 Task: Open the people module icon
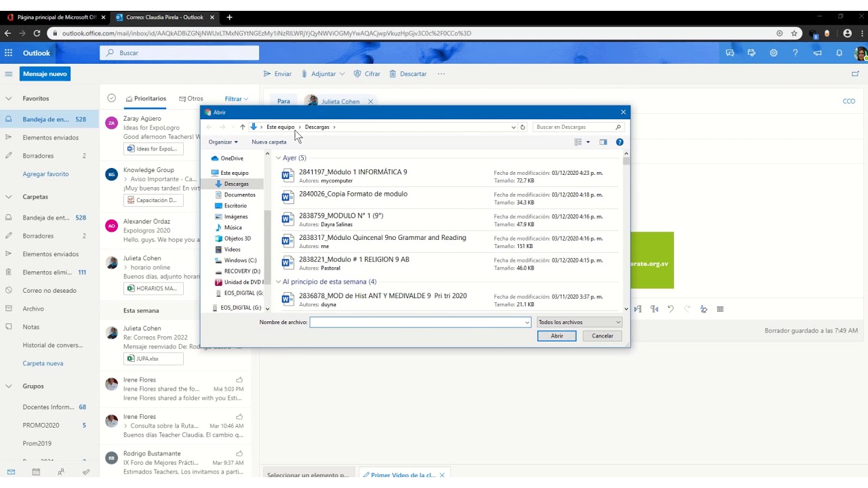(61, 472)
